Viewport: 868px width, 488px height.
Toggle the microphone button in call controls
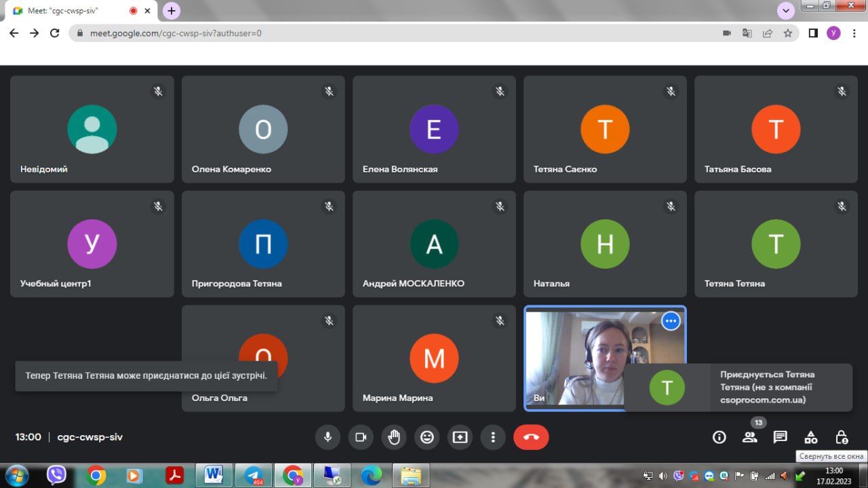pos(328,437)
